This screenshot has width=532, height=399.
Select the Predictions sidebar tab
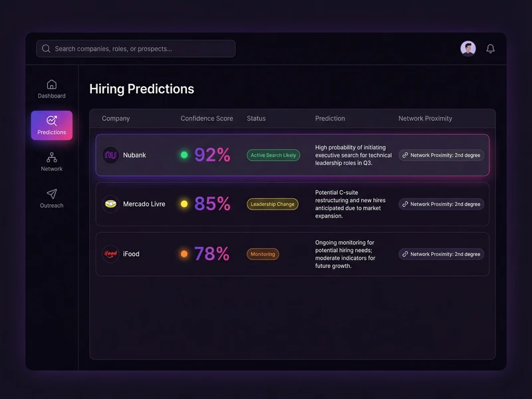tap(51, 125)
